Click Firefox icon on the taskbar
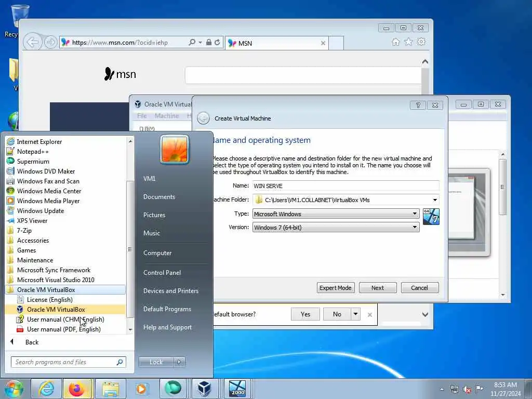This screenshot has width=532, height=399. tap(77, 389)
